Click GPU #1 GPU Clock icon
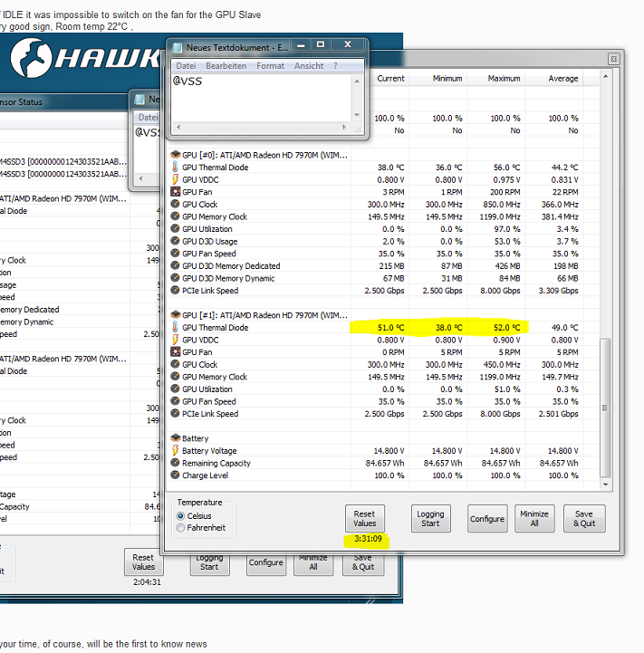 (x=176, y=364)
